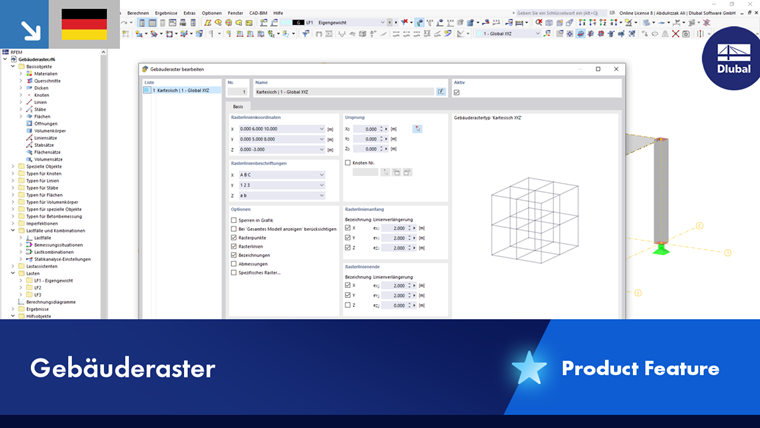760x428 pixels.
Task: Enable the Spezifisches Raster checkbox
Action: tap(234, 272)
